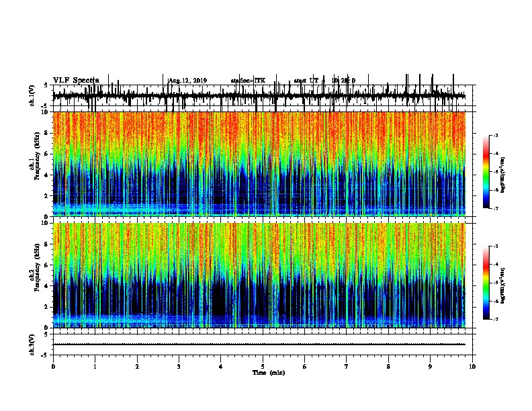Image resolution: width=532 pixels, height=411 pixels.
Task: Click the ch.2 "Frequency (kHz)" axis label
Action: (38, 267)
